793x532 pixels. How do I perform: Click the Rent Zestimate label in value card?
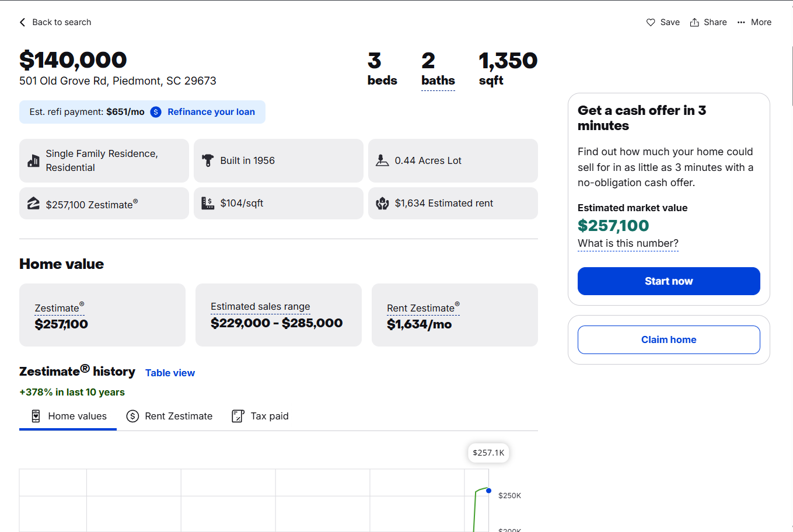pyautogui.click(x=423, y=307)
